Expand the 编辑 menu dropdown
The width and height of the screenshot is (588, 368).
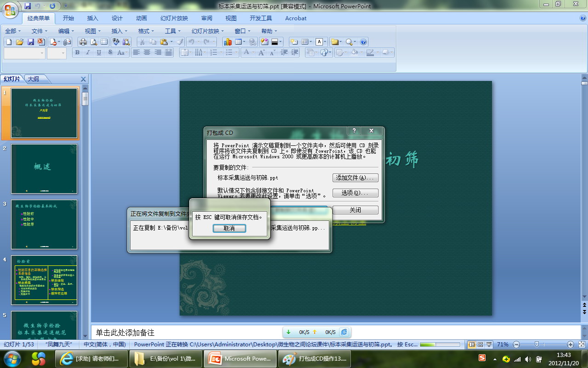point(66,31)
